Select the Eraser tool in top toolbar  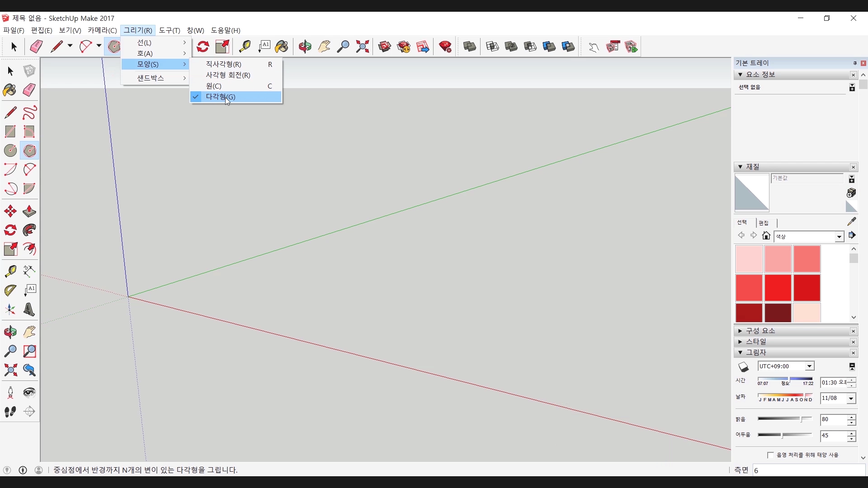click(36, 47)
